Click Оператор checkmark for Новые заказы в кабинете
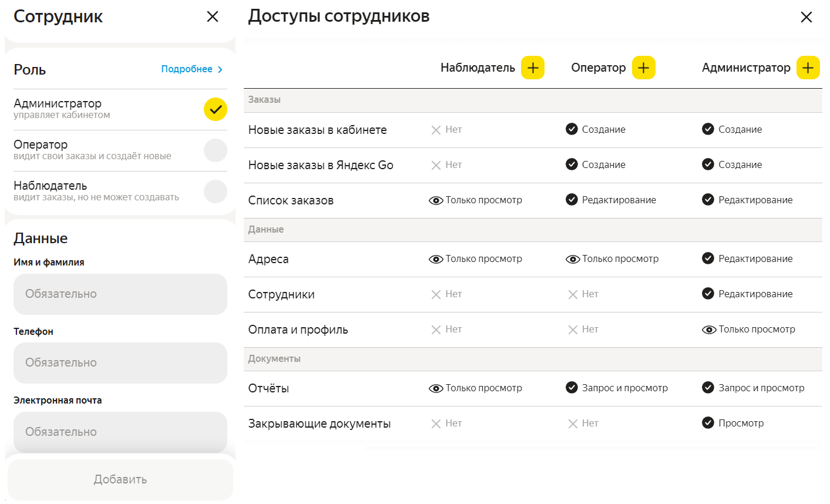Screen dimensions: 830x504 [x=572, y=129]
